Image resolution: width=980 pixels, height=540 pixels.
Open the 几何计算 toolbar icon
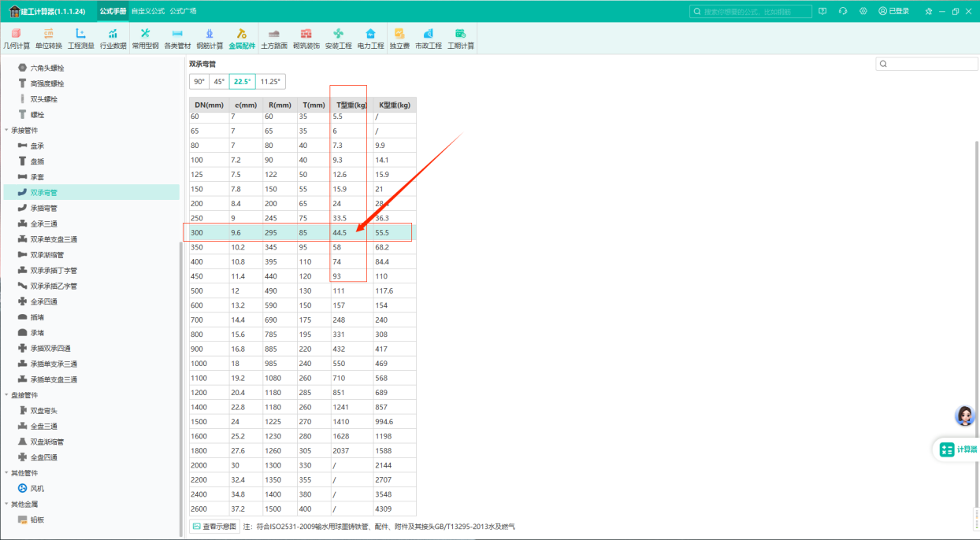pyautogui.click(x=16, y=39)
